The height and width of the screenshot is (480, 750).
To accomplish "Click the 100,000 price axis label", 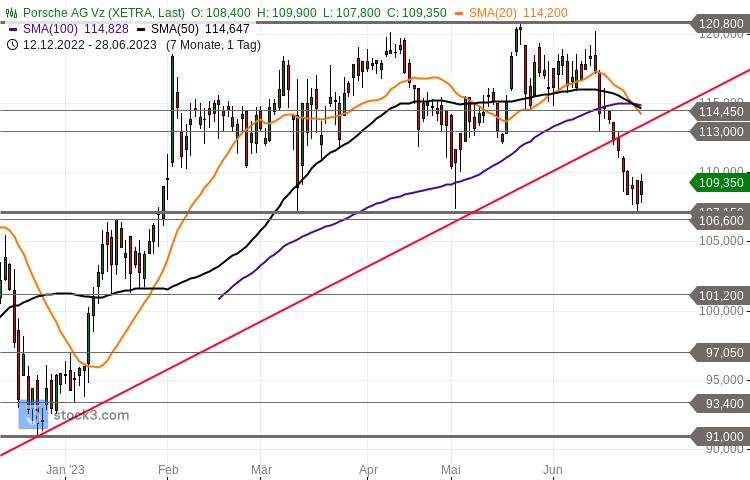I will pyautogui.click(x=721, y=311).
